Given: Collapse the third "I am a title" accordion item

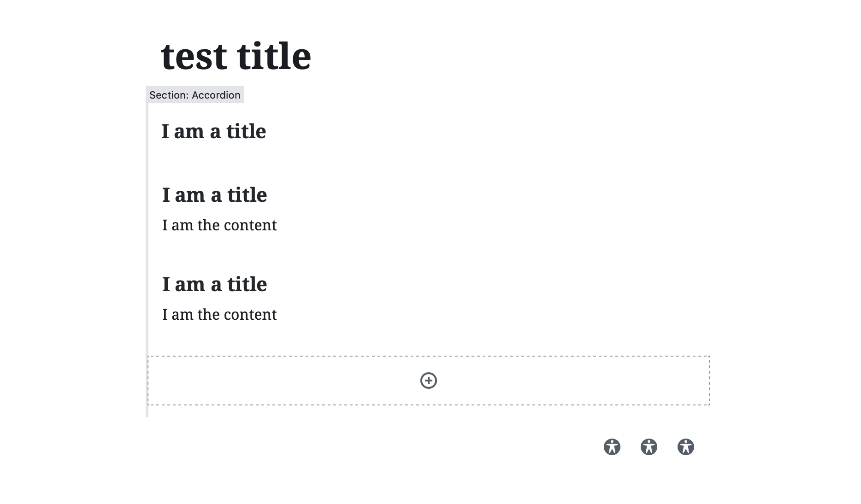Looking at the screenshot, I should (214, 285).
